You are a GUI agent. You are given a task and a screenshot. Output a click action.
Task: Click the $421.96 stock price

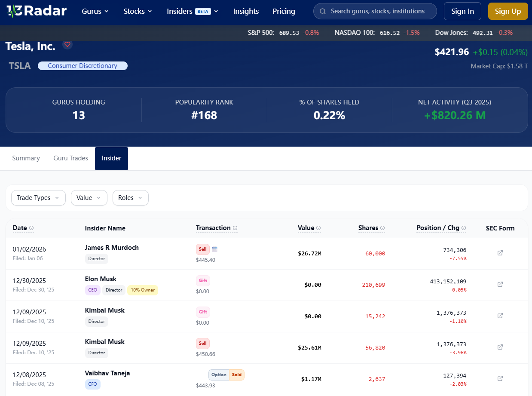coord(452,52)
